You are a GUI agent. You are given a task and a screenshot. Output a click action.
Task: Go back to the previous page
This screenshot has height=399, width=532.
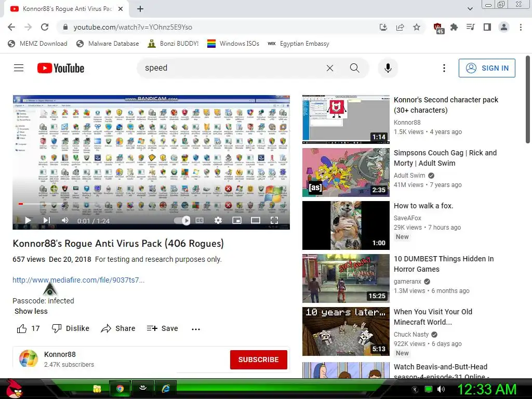click(x=11, y=27)
